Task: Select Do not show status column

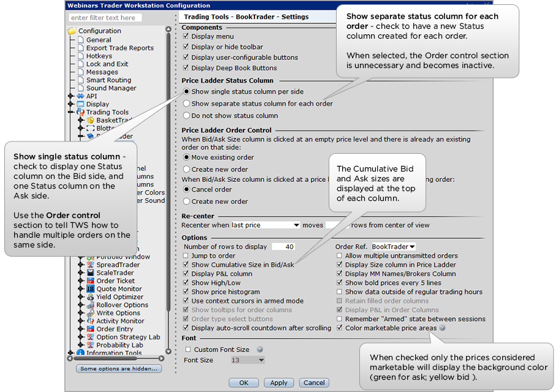Action: (186, 116)
